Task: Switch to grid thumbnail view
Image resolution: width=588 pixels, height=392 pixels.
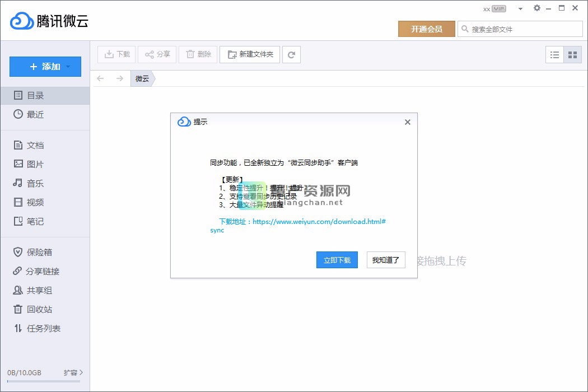Action: pos(573,55)
